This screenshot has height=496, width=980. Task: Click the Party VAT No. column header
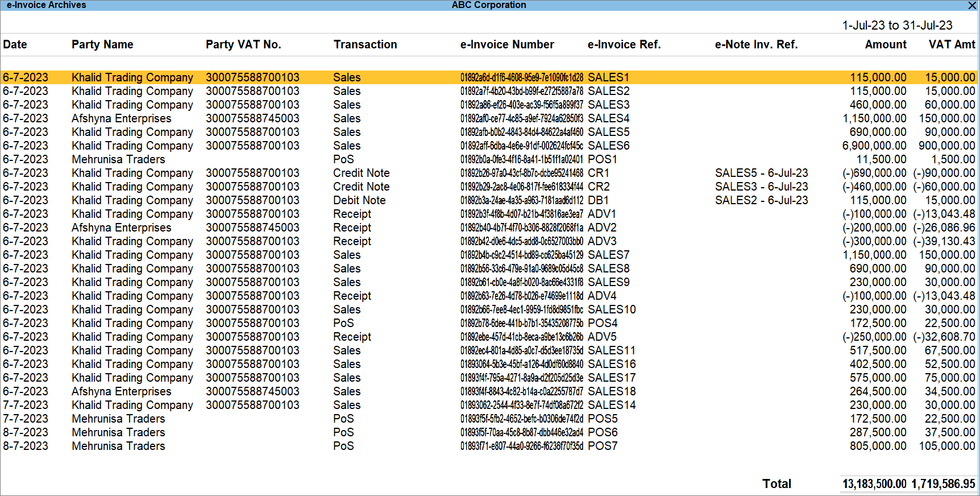pos(243,44)
